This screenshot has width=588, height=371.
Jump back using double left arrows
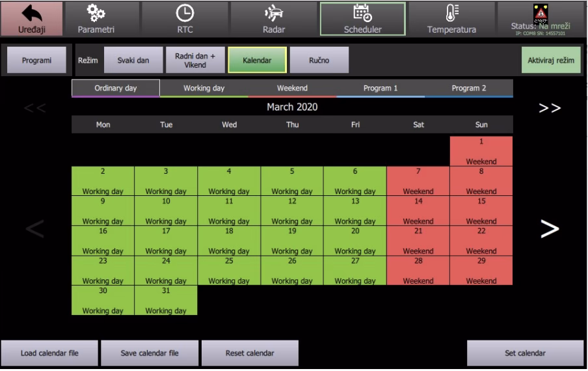pyautogui.click(x=35, y=107)
